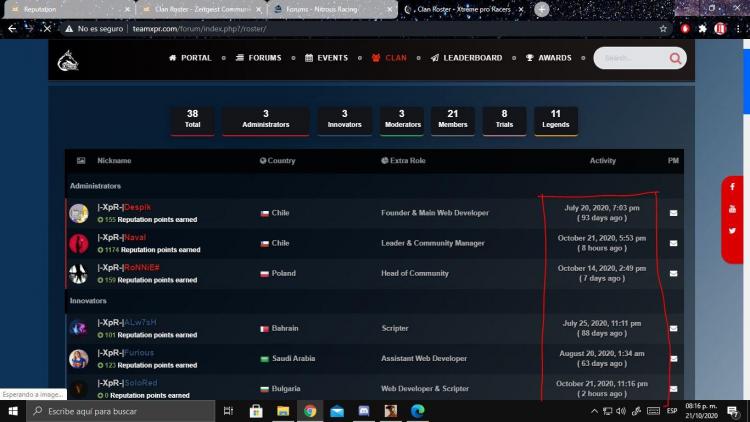Open the Forums navigation menu
This screenshot has height=422, width=750.
[258, 58]
